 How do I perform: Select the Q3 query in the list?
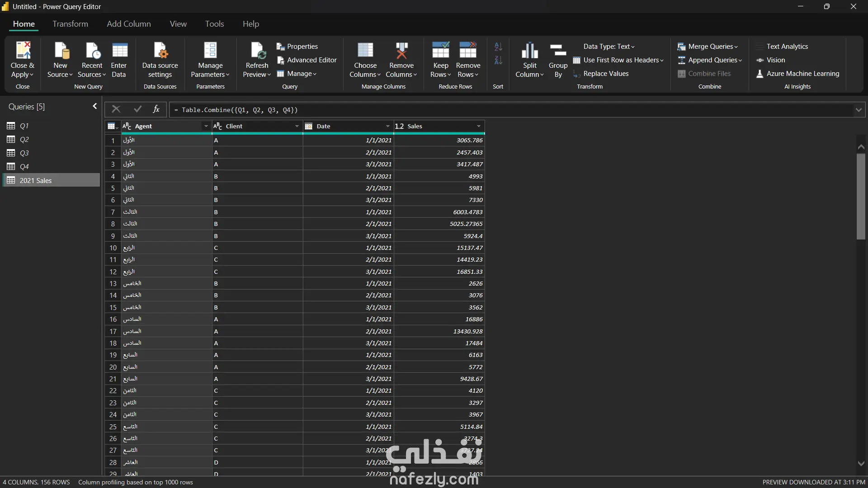24,153
